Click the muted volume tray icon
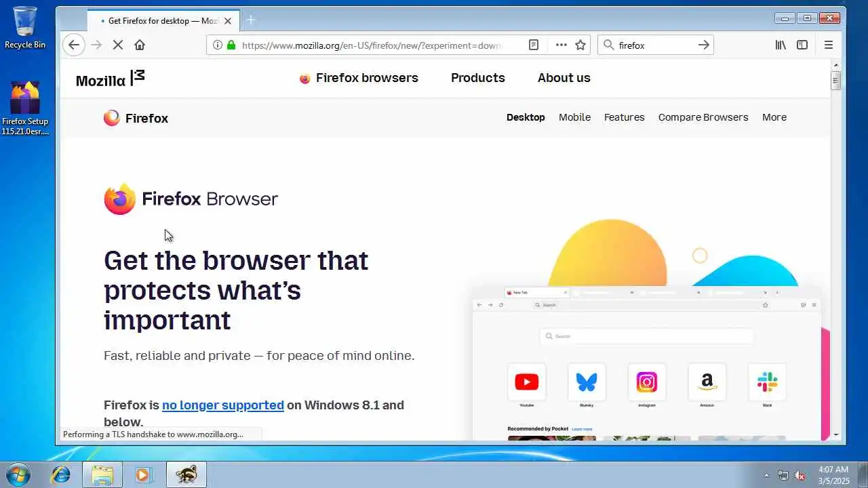Screen dimensions: 868x488 (x=800, y=475)
